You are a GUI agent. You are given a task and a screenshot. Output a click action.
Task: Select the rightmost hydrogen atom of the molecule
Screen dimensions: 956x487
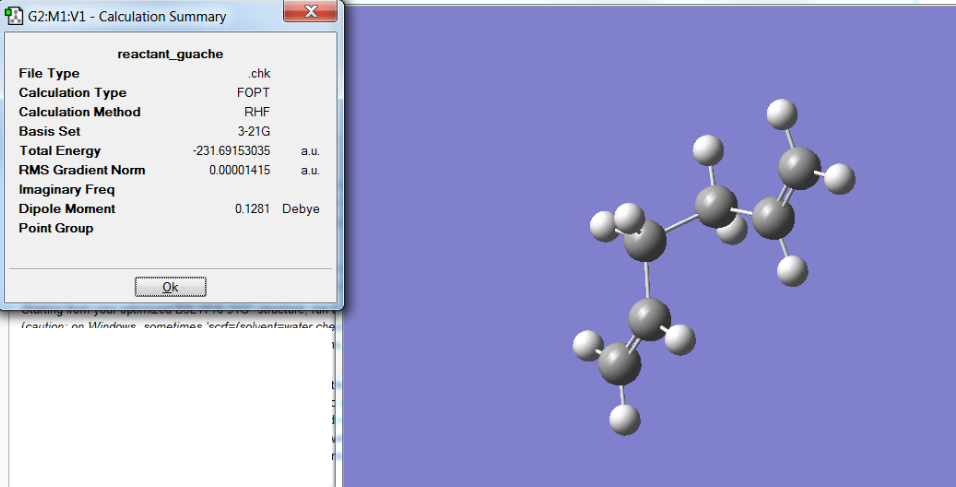(x=840, y=179)
